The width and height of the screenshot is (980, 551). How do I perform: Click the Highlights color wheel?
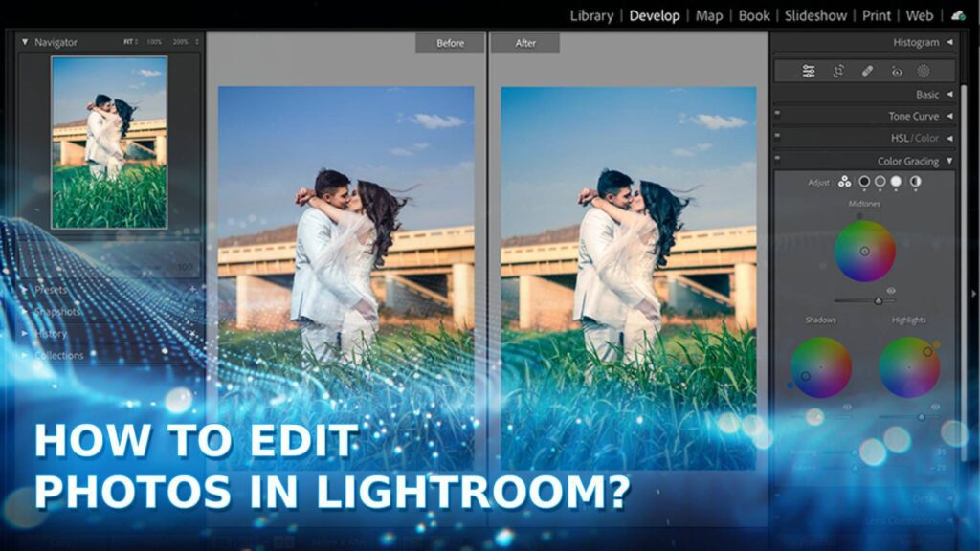point(909,367)
